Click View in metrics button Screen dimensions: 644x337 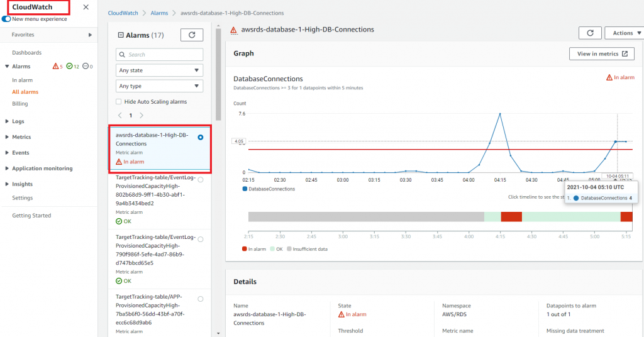(602, 54)
